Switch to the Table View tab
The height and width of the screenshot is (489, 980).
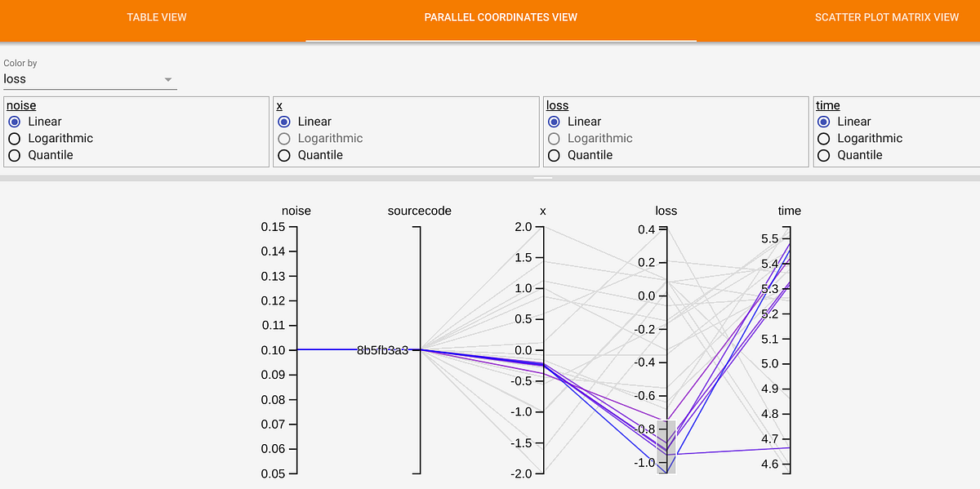[156, 17]
